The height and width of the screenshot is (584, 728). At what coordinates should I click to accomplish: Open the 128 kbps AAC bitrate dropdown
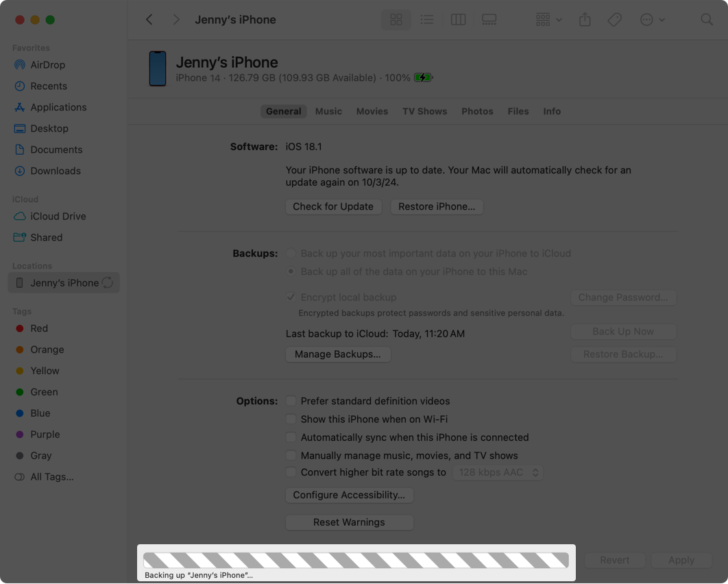(498, 472)
